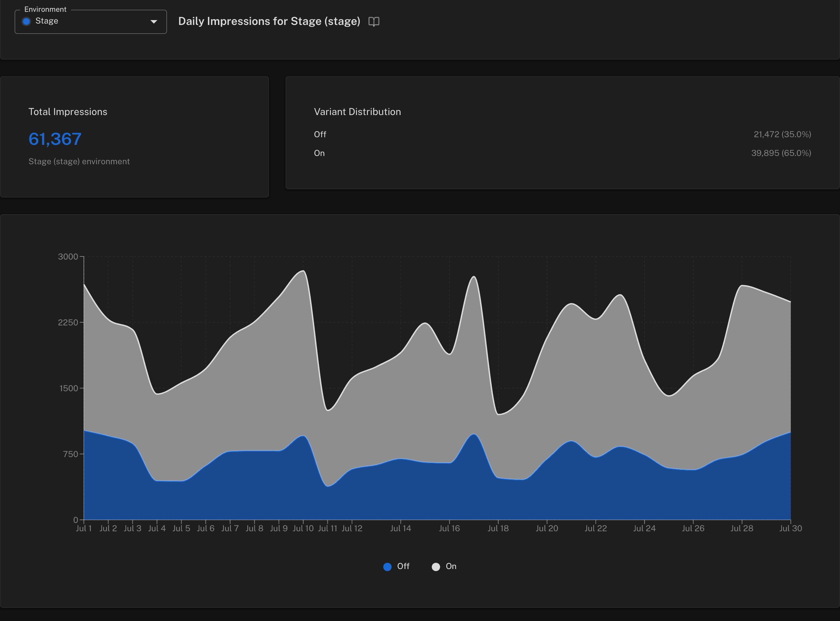Click the Jul 7 x-axis label
840x621 pixels.
tap(230, 528)
